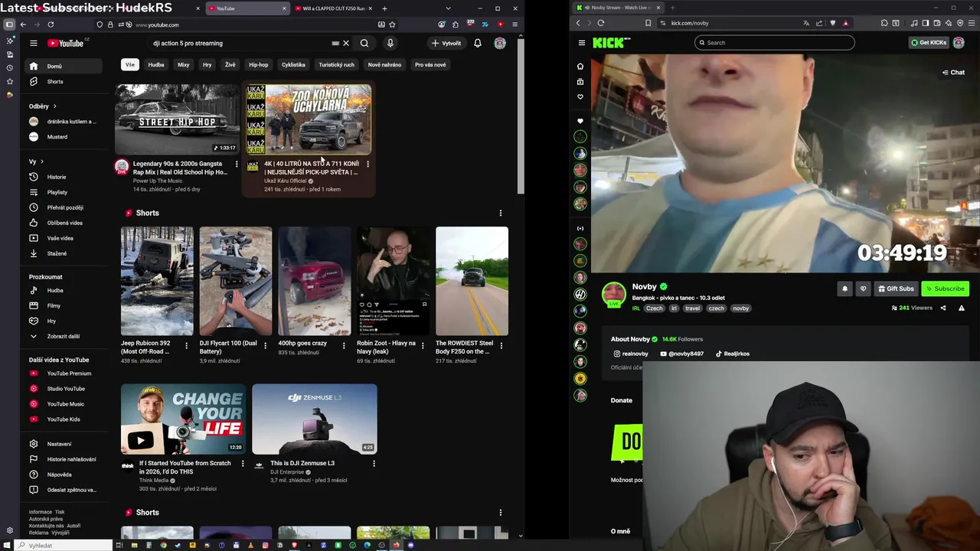Open the 40 litrů pick-up video thumbnail
This screenshot has height=551, width=980.
tap(309, 119)
